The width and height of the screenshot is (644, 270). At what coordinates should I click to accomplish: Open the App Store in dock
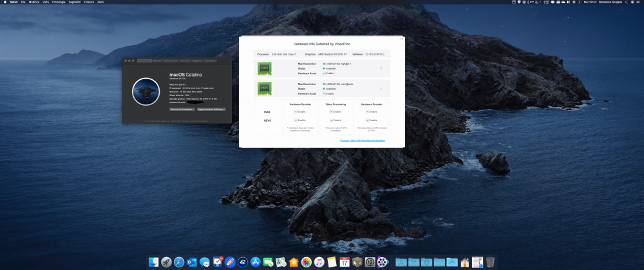tap(256, 262)
